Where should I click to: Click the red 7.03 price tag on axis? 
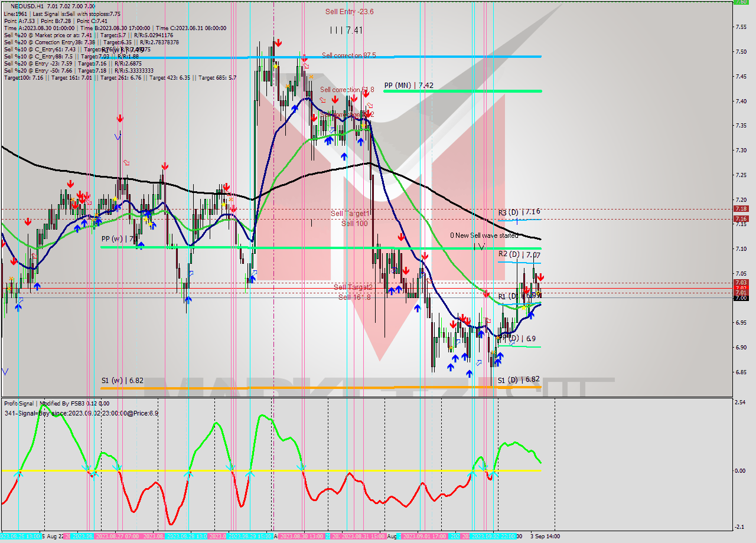coord(740,283)
